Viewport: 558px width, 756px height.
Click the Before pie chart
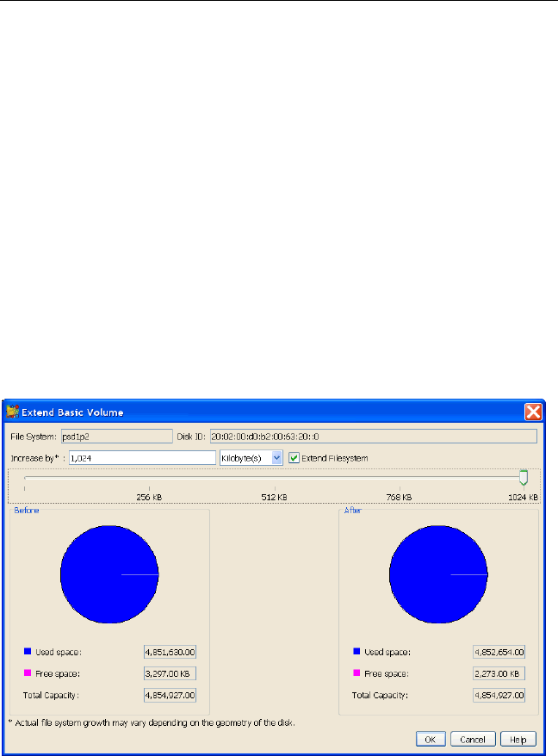pyautogui.click(x=109, y=574)
